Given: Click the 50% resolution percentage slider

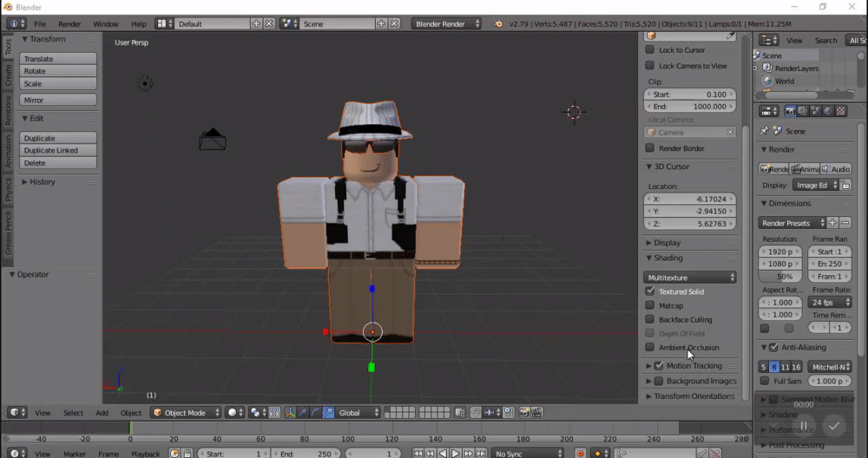Looking at the screenshot, I should [780, 277].
